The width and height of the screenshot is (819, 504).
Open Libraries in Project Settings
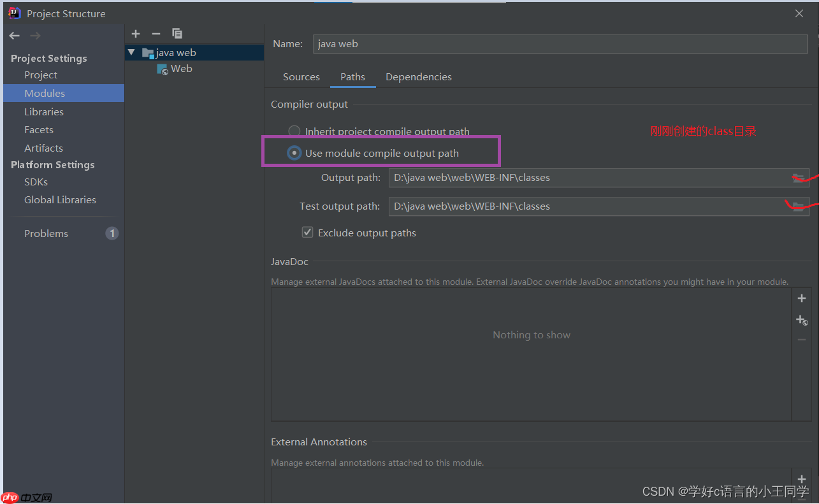44,112
